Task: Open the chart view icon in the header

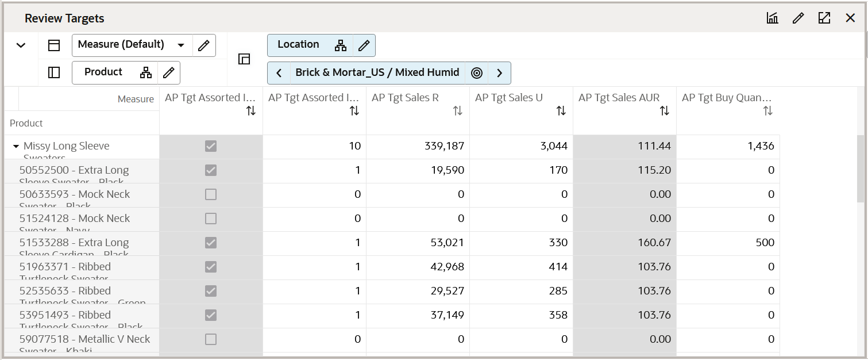Action: click(772, 18)
